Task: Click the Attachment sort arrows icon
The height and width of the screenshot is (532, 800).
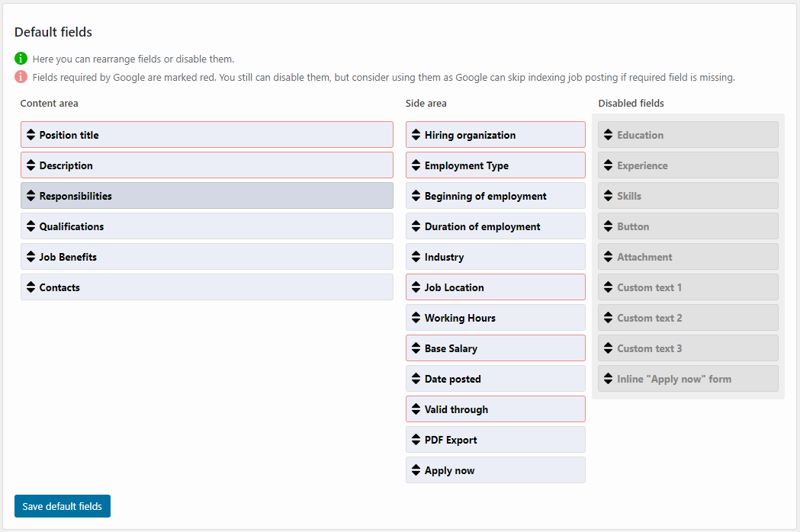Action: [608, 257]
